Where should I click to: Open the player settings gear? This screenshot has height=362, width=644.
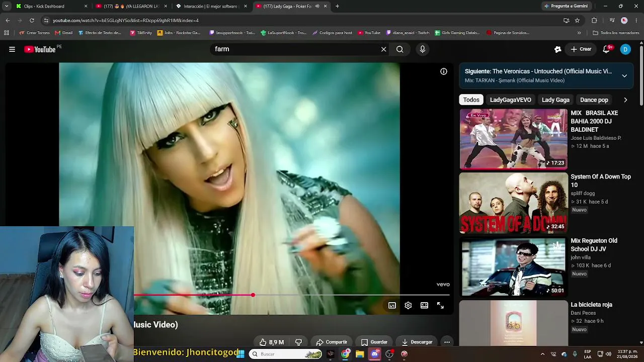tap(408, 305)
